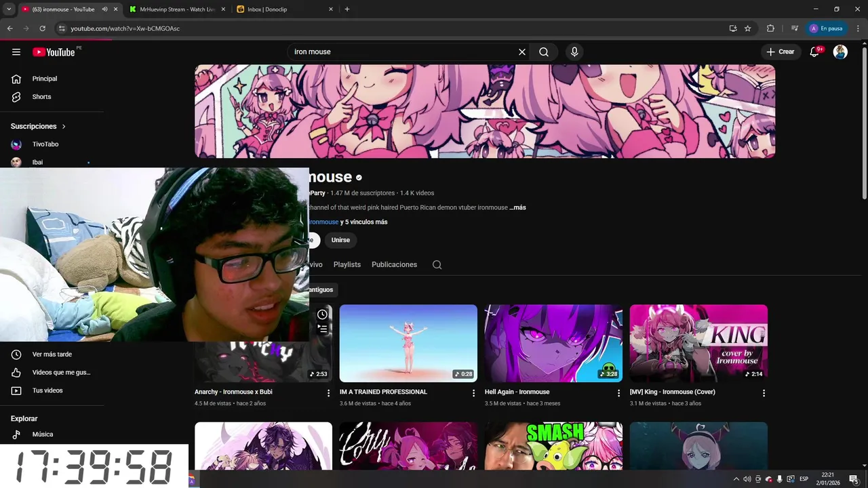Click the Unirse membership button
This screenshot has width=868, height=488.
340,240
